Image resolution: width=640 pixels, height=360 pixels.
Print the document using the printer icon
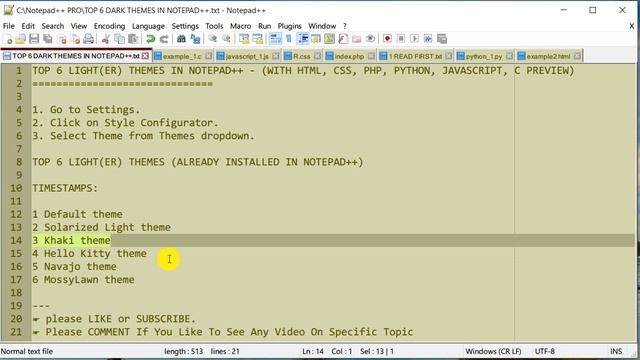click(x=89, y=39)
